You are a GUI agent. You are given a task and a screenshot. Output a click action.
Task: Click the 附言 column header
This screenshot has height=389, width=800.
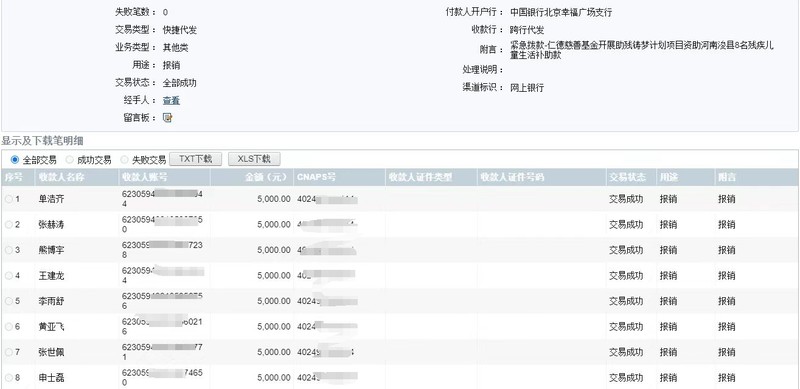(727, 177)
